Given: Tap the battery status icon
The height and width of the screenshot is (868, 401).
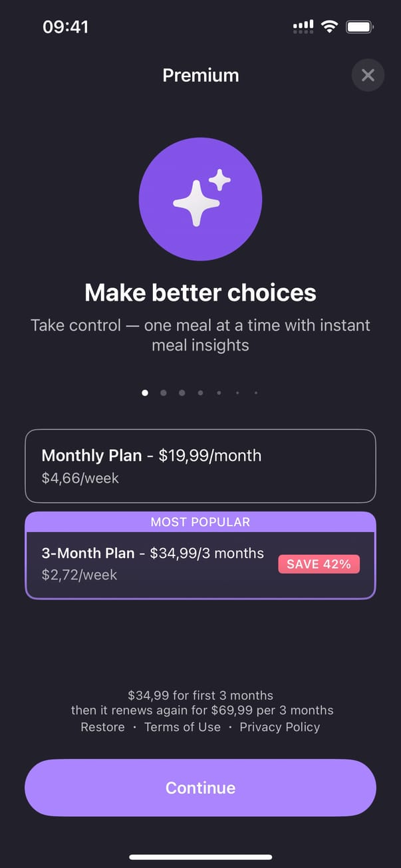Looking at the screenshot, I should coord(360,27).
